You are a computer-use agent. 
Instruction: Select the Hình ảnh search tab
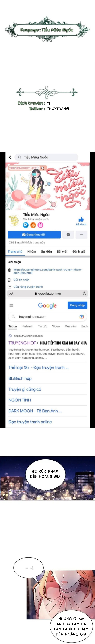pyautogui.click(x=27, y=326)
